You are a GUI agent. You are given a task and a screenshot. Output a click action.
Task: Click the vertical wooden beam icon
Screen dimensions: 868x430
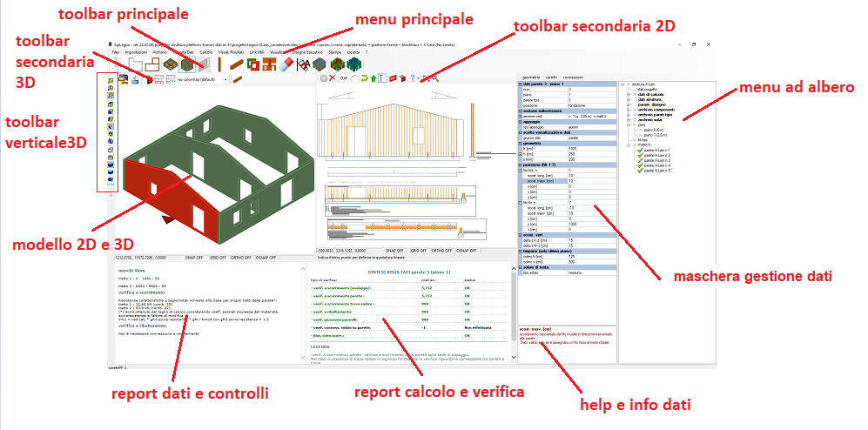[x=220, y=64]
